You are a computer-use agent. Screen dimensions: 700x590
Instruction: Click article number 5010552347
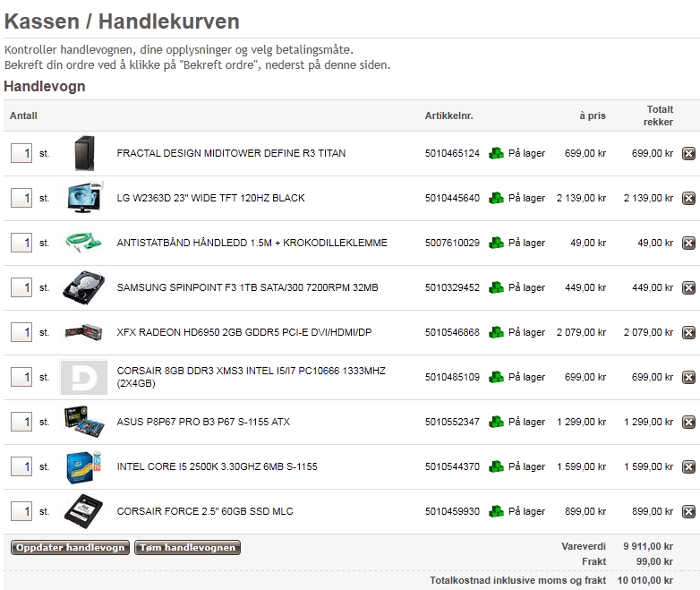(452, 422)
